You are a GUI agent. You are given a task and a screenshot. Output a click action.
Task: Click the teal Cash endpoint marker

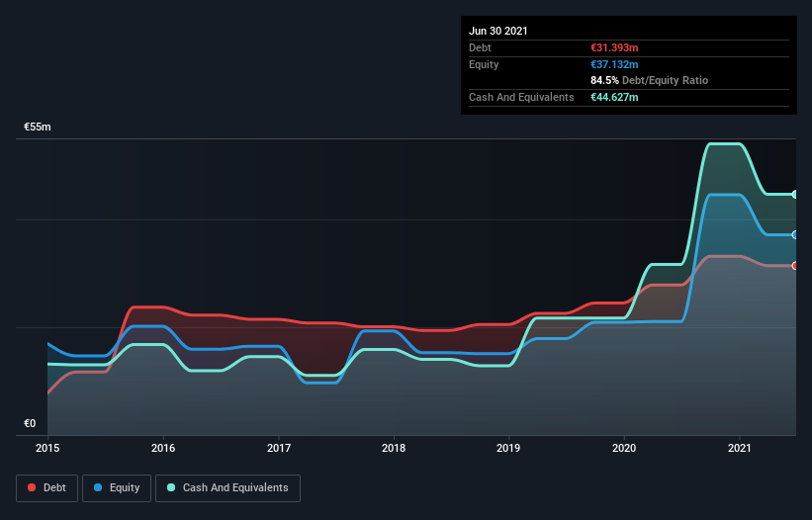pos(795,195)
